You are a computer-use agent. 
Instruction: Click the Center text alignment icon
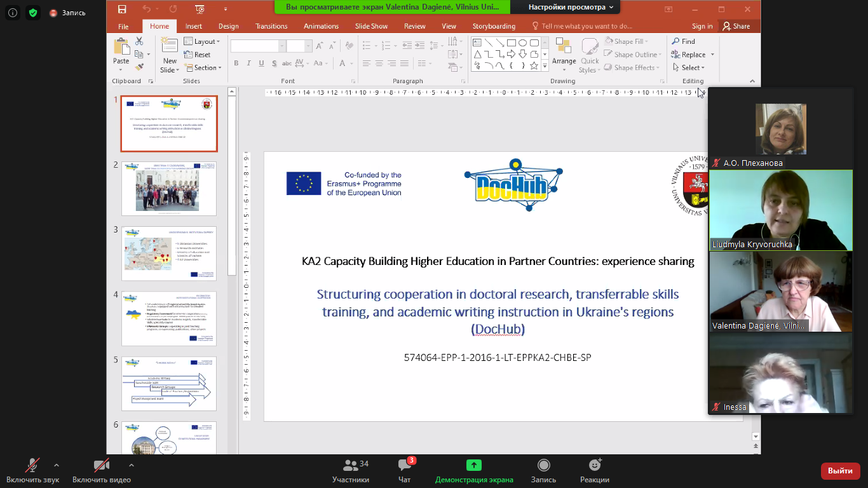(379, 63)
